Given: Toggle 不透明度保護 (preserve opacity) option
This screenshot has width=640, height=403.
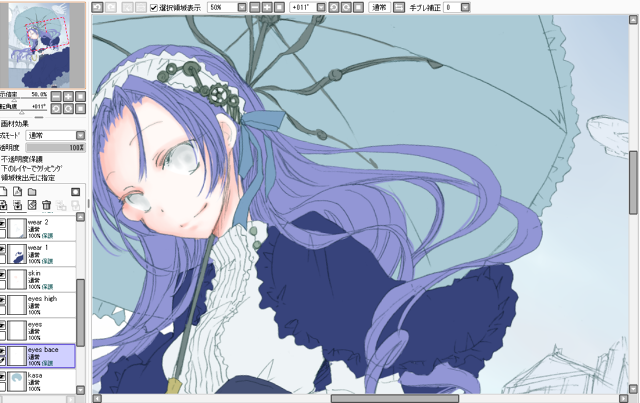Looking at the screenshot, I should pos(22,159).
